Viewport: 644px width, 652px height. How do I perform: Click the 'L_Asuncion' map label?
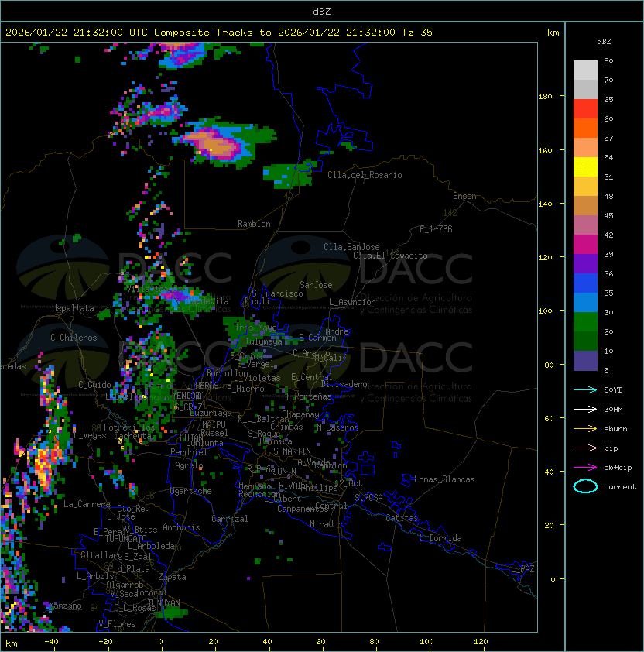tap(352, 302)
